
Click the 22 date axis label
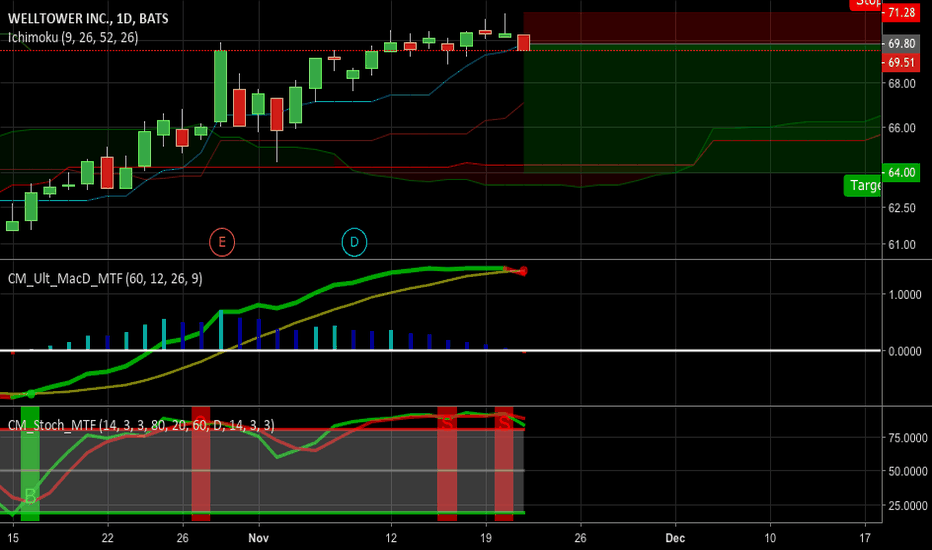[108, 538]
